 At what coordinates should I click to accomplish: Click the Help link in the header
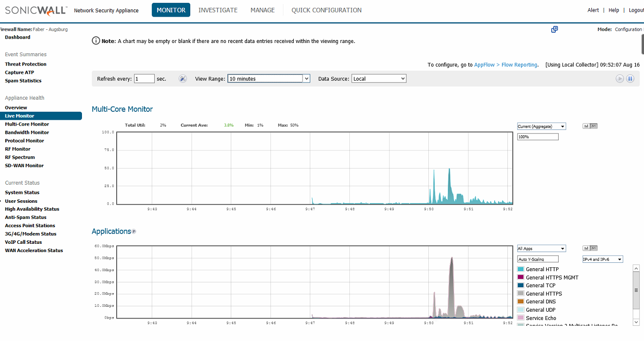614,10
